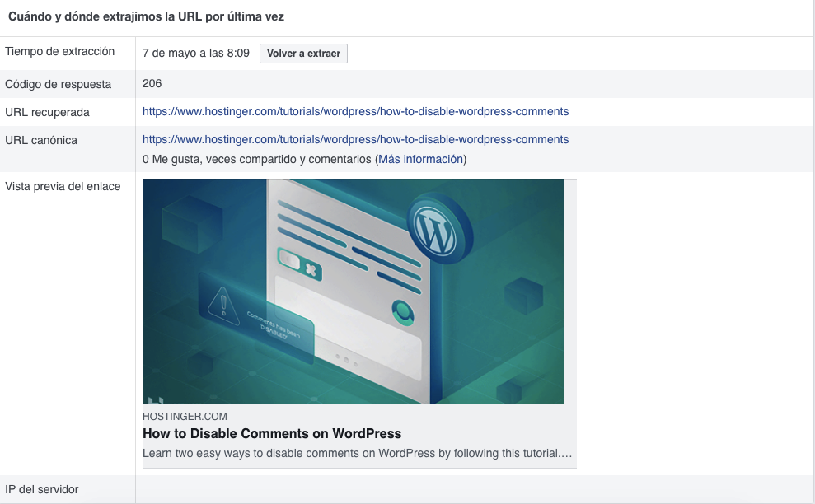Click the article title How to Disable Comments
The image size is (815, 504).
coord(270,433)
